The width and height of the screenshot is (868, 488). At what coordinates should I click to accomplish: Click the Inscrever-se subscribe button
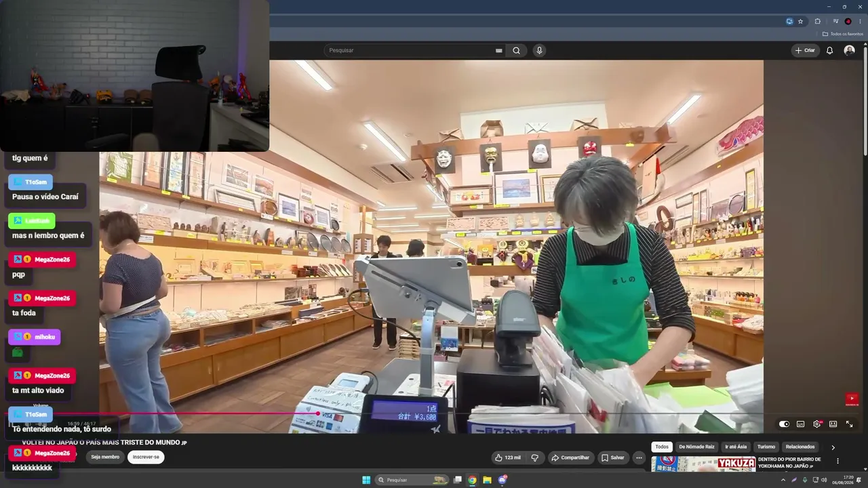(146, 457)
